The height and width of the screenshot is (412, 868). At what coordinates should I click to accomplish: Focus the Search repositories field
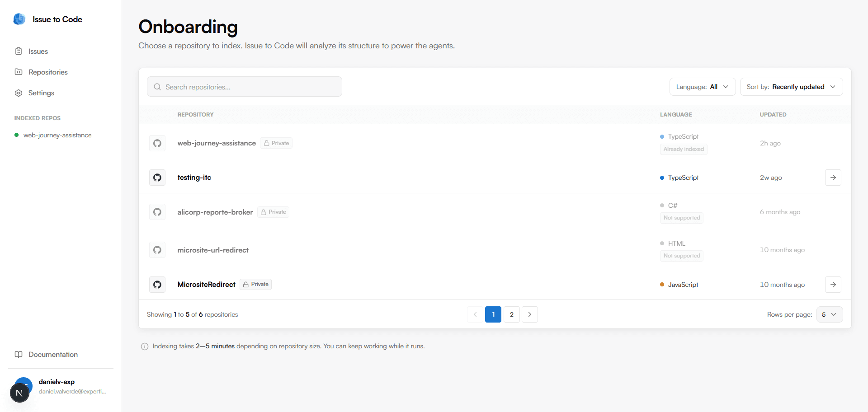[x=245, y=87]
